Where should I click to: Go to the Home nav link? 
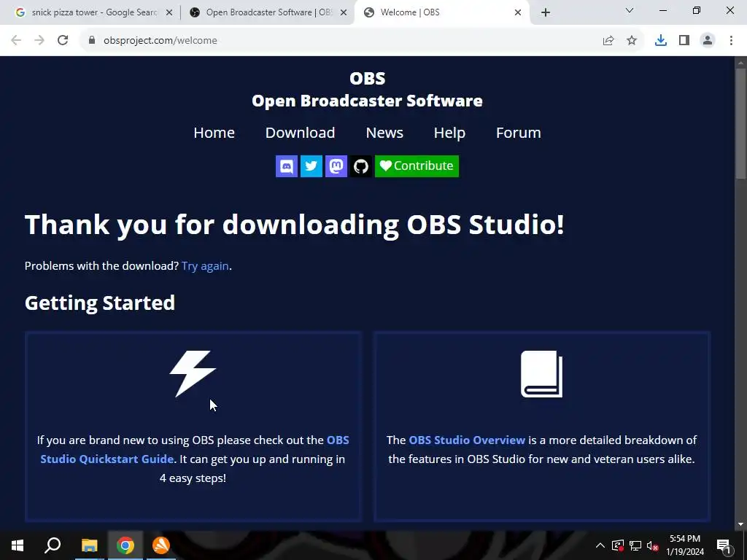click(x=214, y=133)
